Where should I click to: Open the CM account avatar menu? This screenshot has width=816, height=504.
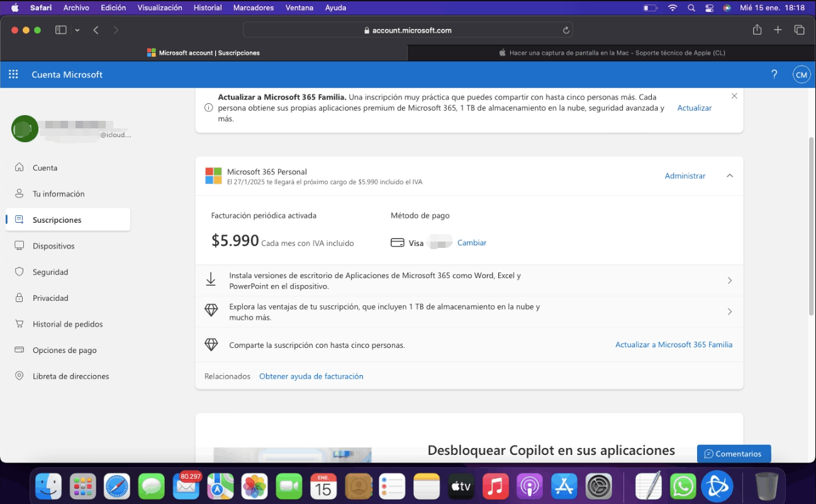801,74
